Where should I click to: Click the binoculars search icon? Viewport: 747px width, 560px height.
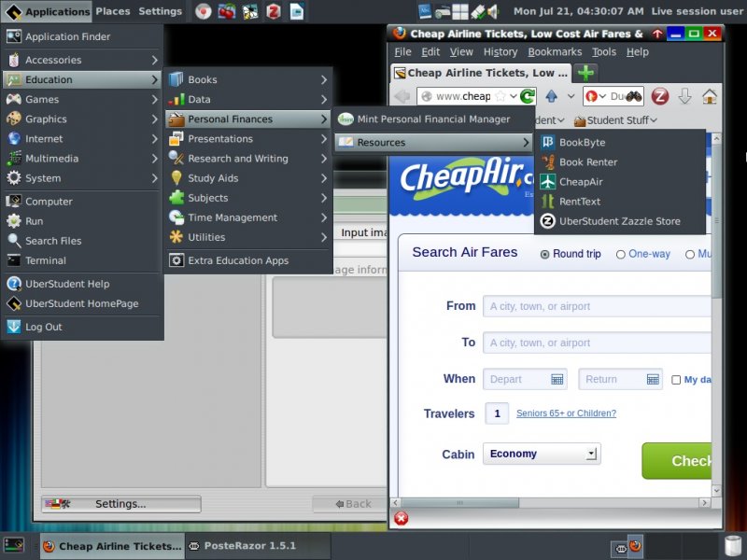[x=634, y=96]
